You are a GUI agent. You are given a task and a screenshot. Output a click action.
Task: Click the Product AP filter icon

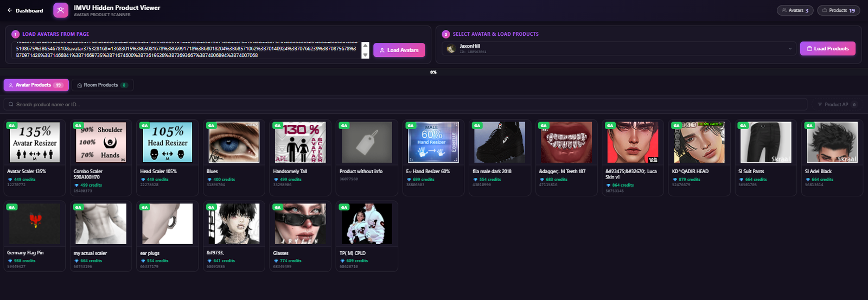820,104
